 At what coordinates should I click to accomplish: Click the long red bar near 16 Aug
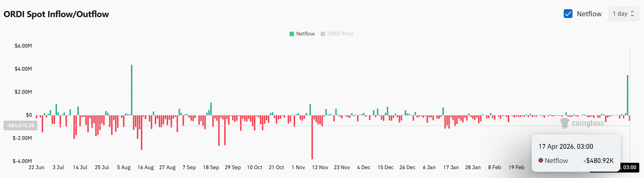[x=142, y=133]
